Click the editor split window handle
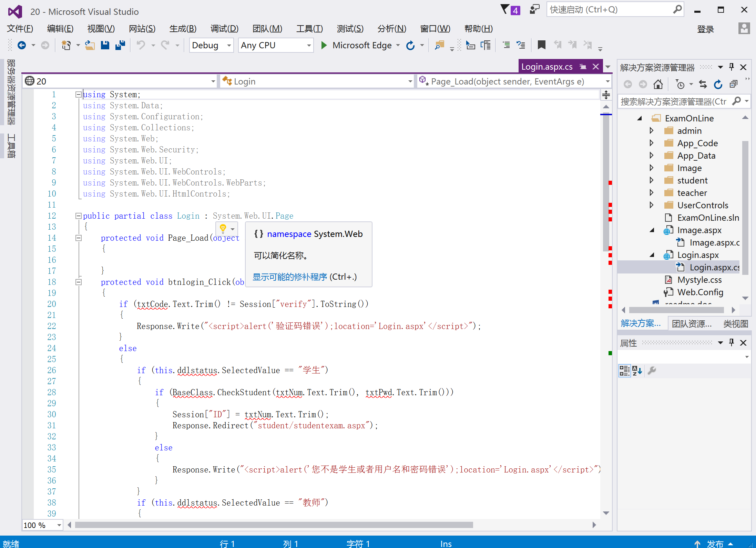The height and width of the screenshot is (548, 756). [x=606, y=94]
